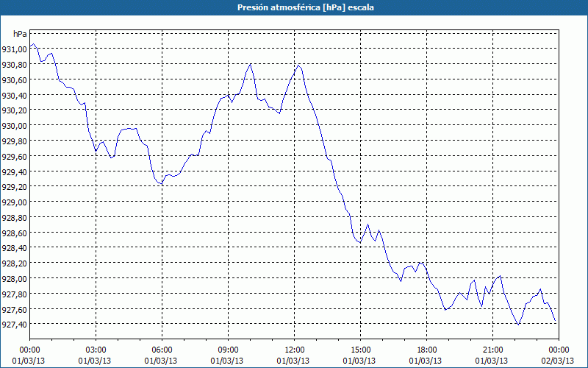The image size is (588, 368).
Task: Click the 928,60 y-axis value
Action: coord(14,233)
